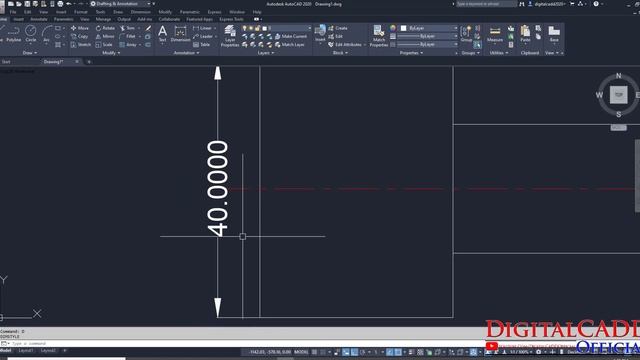Switch to the Manage ribbon tab

103,19
